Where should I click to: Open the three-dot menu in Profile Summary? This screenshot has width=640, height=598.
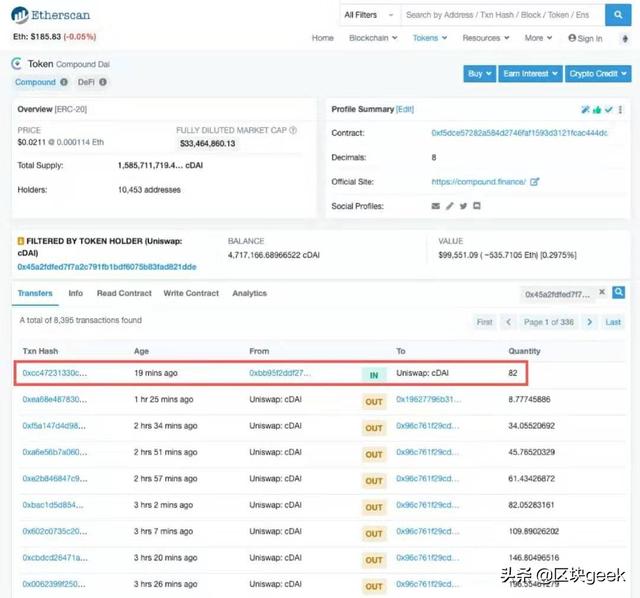point(620,109)
